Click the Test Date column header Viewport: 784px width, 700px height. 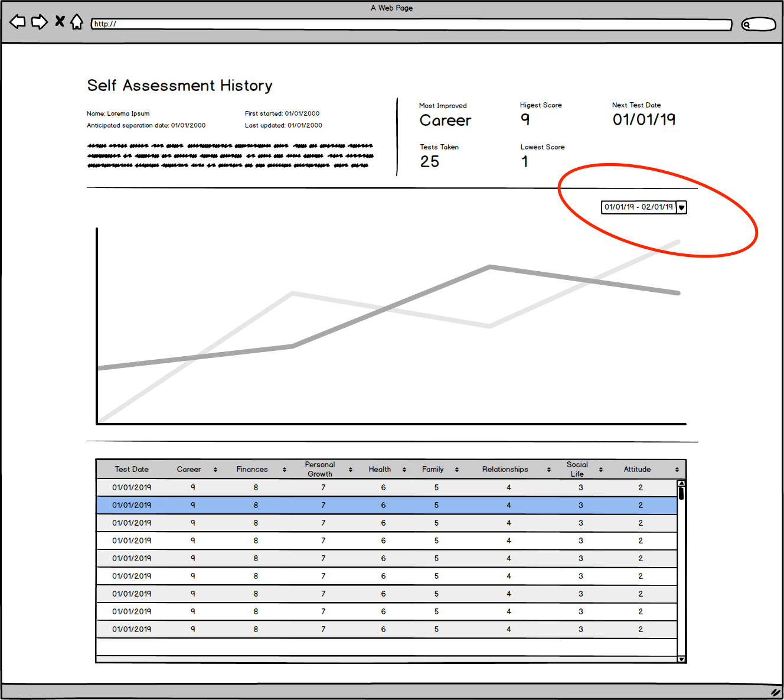coord(132,470)
